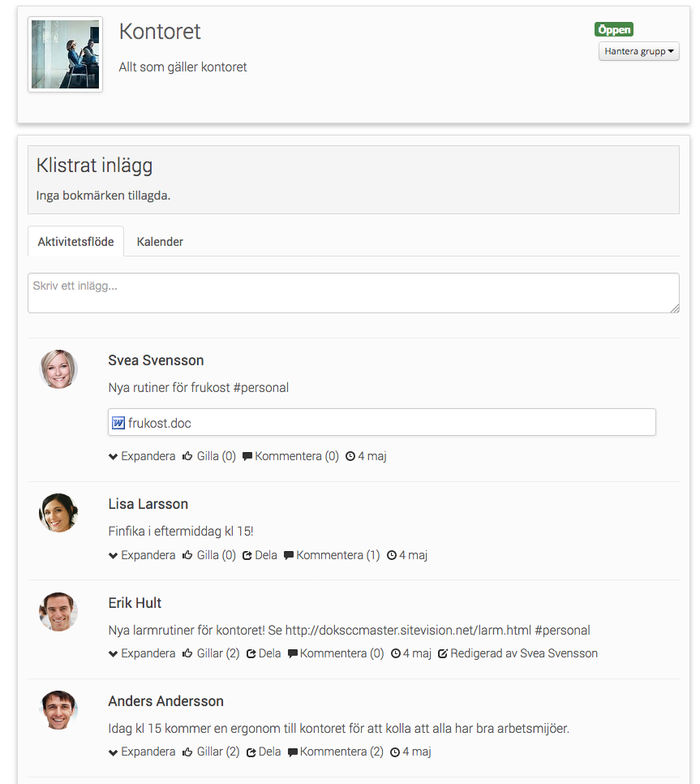Click Redigerad av Svea Svensson edit icon
Viewport: 700px width, 784px height.
[443, 653]
